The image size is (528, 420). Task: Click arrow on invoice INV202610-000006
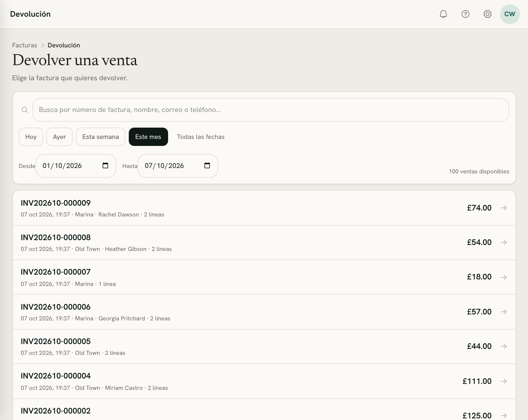[504, 312]
